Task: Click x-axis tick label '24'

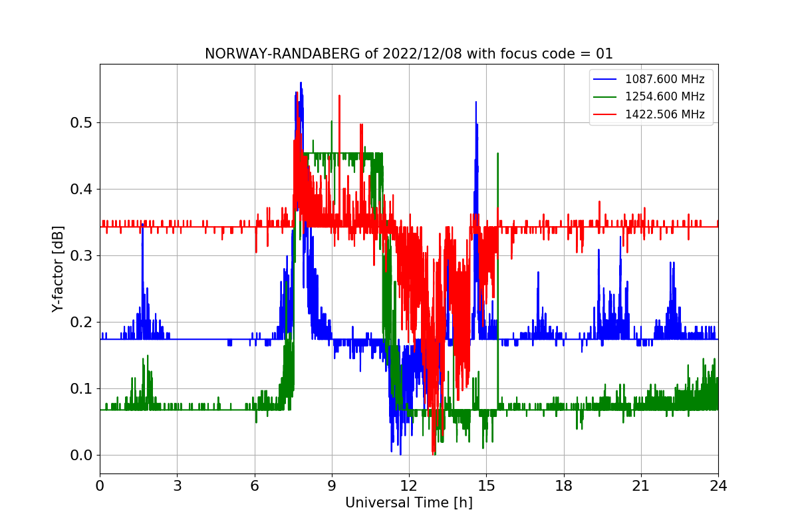Action: (x=718, y=486)
